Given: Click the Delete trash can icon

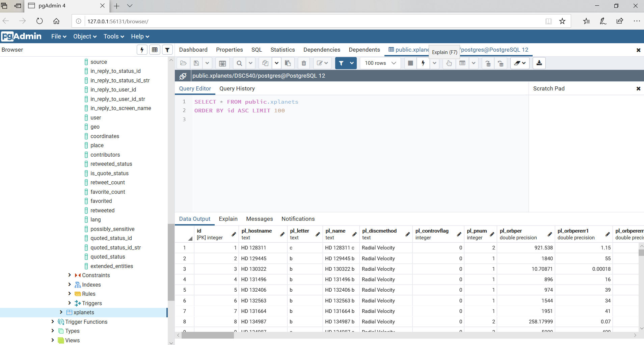Looking at the screenshot, I should (x=304, y=63).
